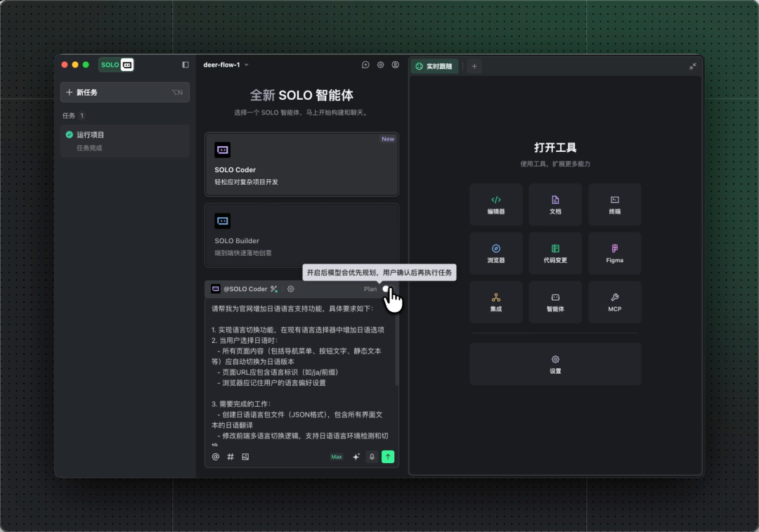The width and height of the screenshot is (759, 532).
Task: Open the 编辑器 editor tool
Action: coord(496,205)
